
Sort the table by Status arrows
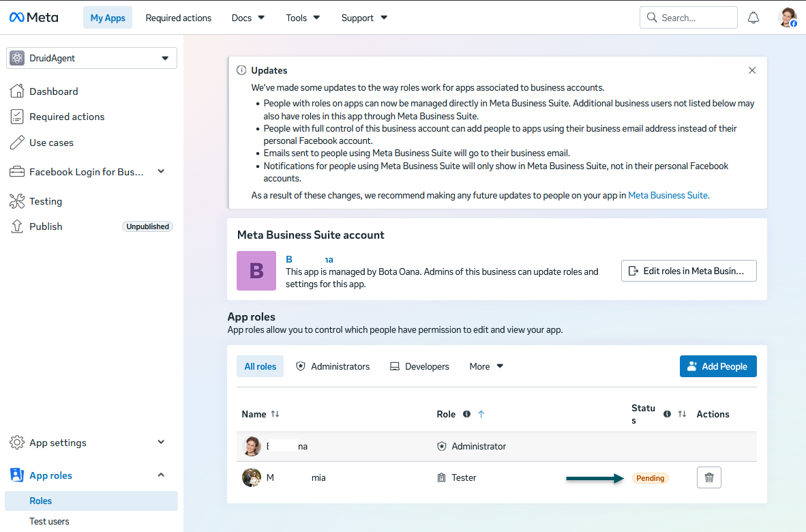point(682,414)
